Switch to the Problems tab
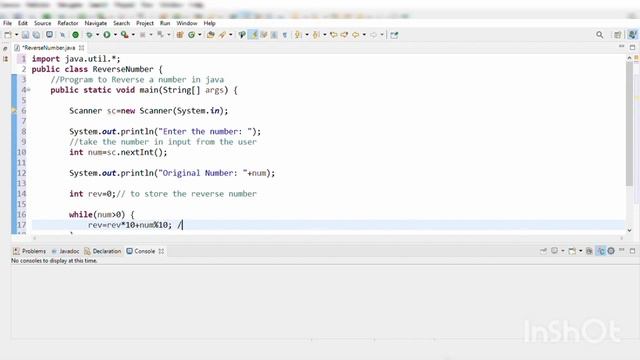This screenshot has width=640, height=360. point(29,251)
